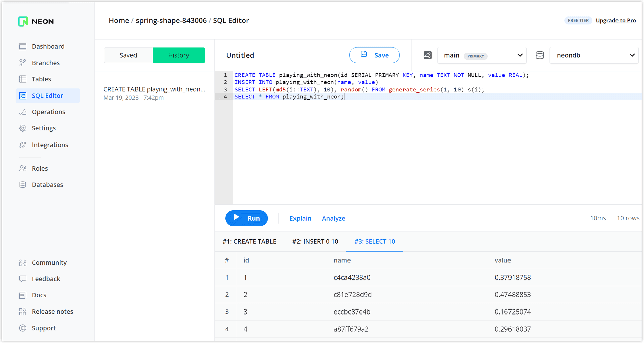The width and height of the screenshot is (644, 343).
Task: Click the Release notes icon
Action: click(23, 312)
